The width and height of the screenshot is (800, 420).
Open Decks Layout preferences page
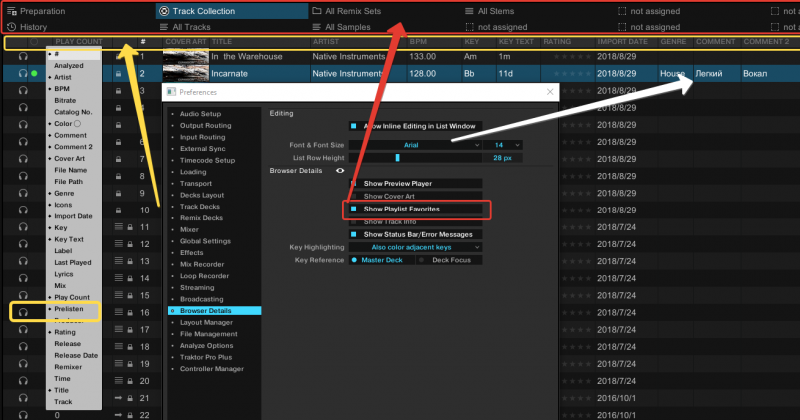click(x=202, y=195)
